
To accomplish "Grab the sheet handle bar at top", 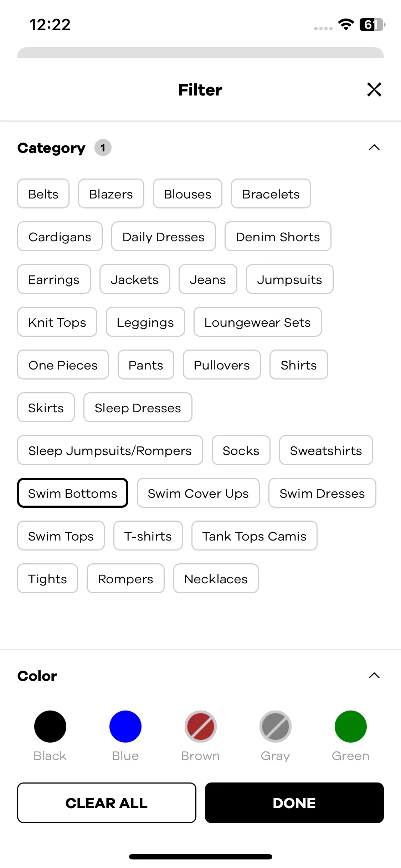I will click(x=200, y=53).
